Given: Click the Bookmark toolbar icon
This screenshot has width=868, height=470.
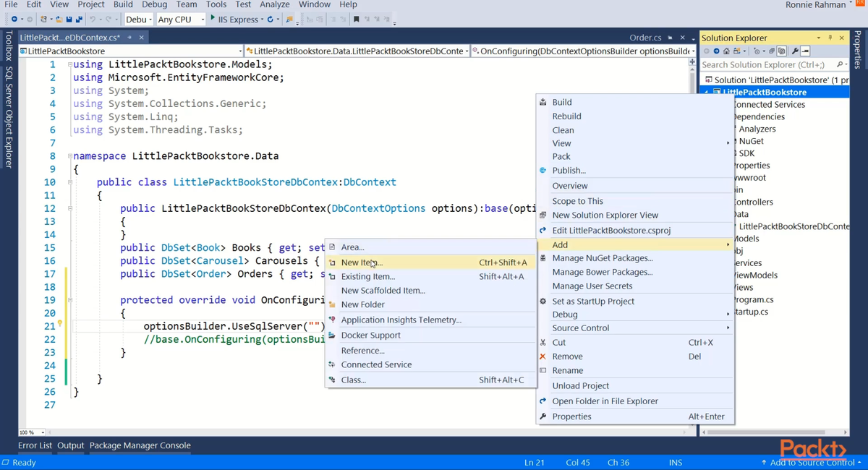Looking at the screenshot, I should point(357,20).
